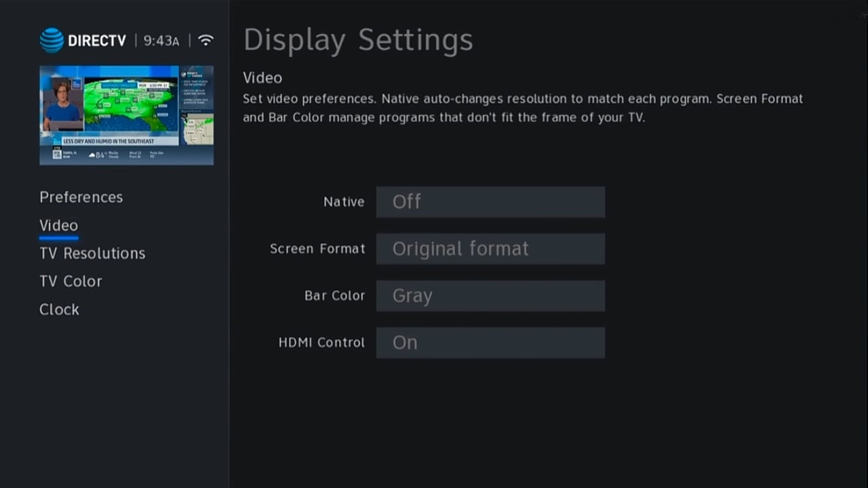Click the video preferences description text
The image size is (868, 488).
tap(522, 108)
